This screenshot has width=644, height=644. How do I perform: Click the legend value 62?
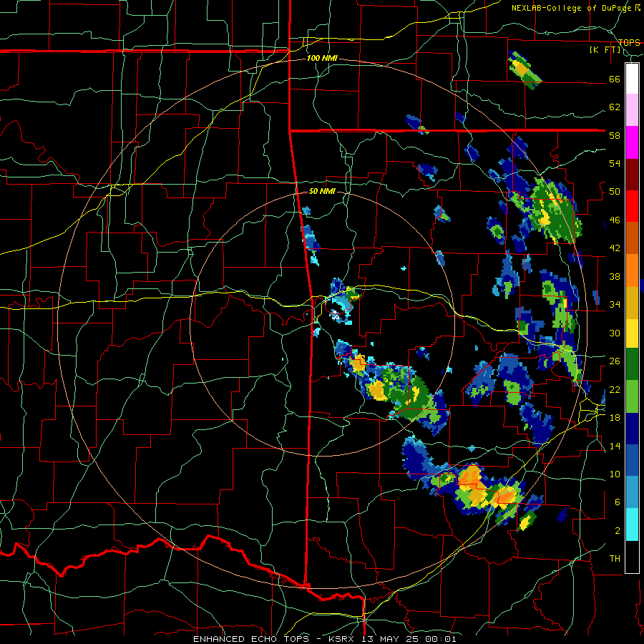(615, 107)
